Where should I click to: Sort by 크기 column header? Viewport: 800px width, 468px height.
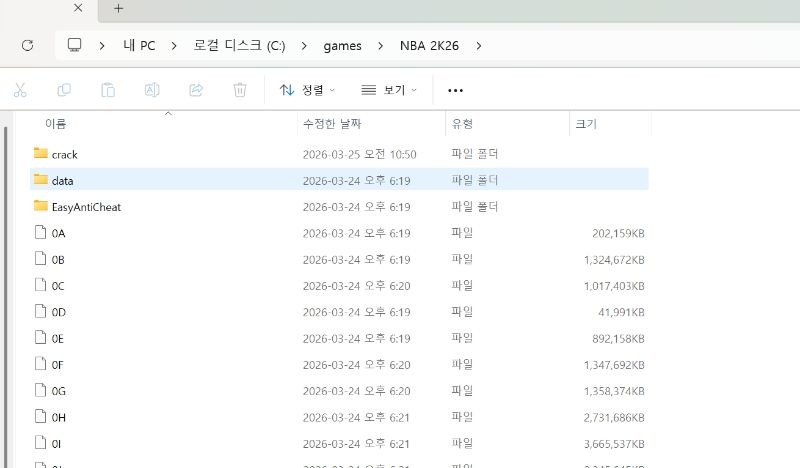(586, 124)
